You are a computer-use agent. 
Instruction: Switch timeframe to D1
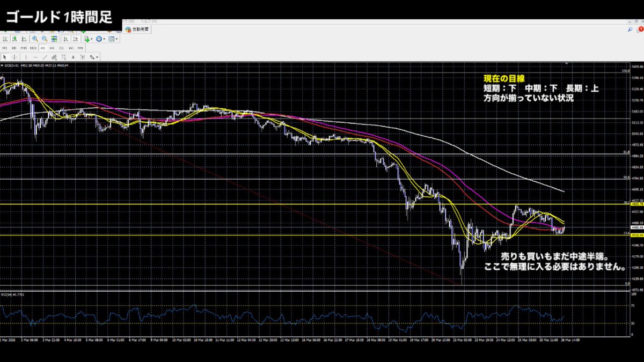coord(62,48)
